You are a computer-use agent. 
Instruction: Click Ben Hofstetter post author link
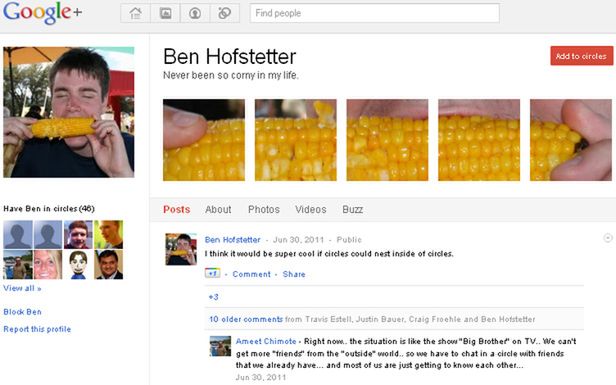233,240
